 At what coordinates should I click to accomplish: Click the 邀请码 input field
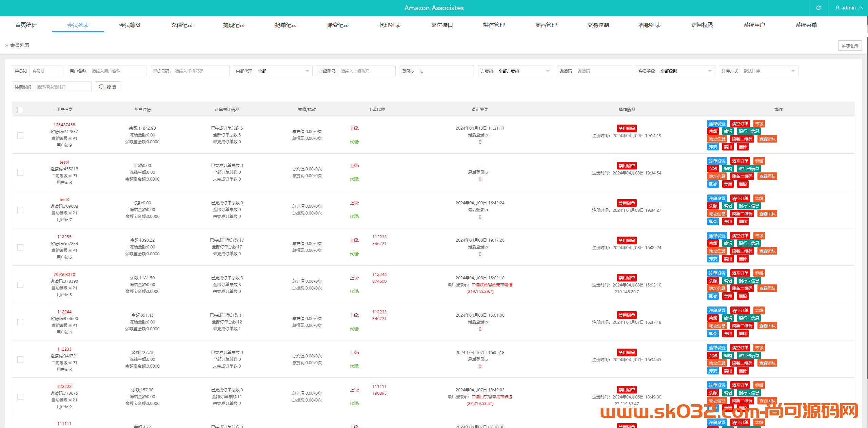[x=603, y=71]
